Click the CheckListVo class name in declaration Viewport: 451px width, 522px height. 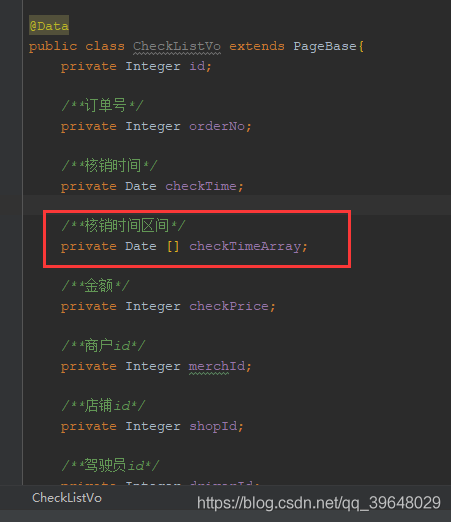(x=177, y=46)
